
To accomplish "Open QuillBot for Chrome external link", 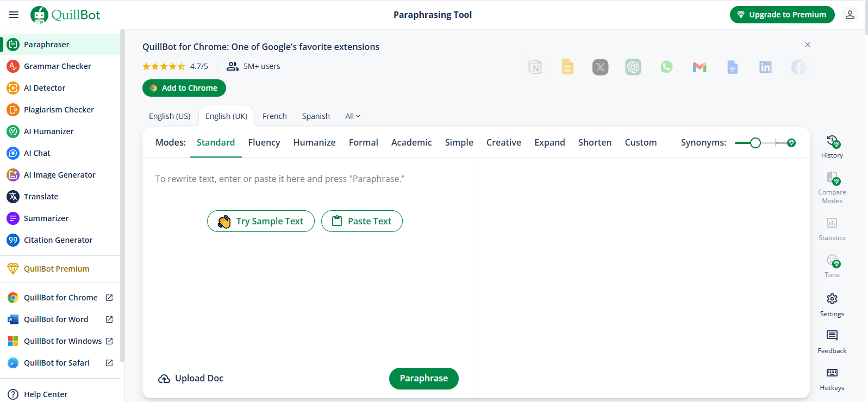I will point(60,298).
